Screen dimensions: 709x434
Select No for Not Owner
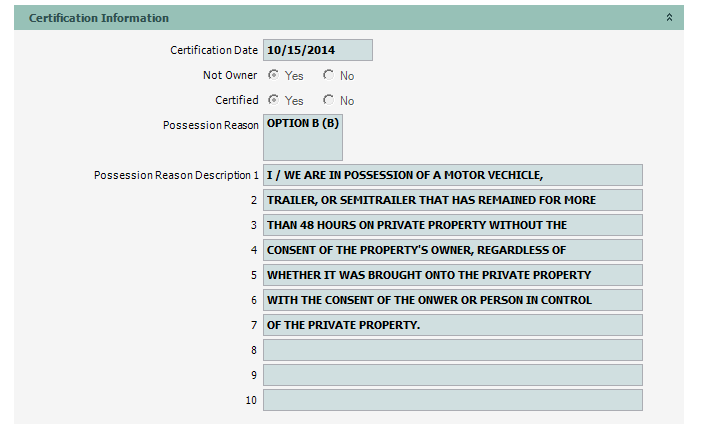[x=328, y=75]
